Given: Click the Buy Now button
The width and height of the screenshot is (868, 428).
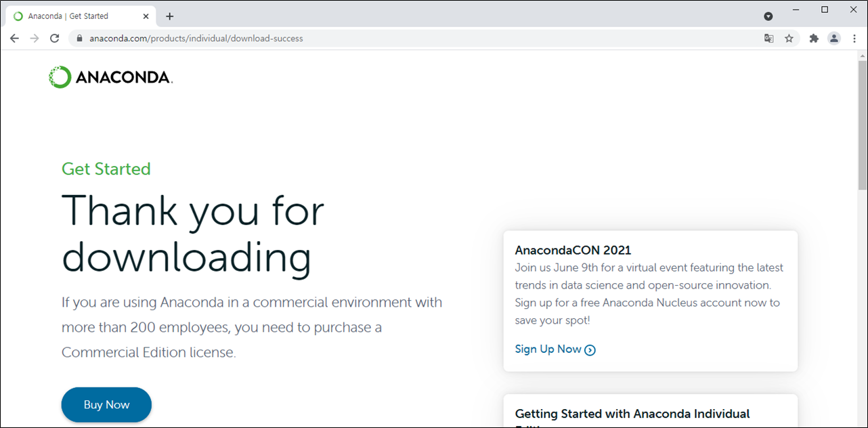Looking at the screenshot, I should [x=106, y=405].
